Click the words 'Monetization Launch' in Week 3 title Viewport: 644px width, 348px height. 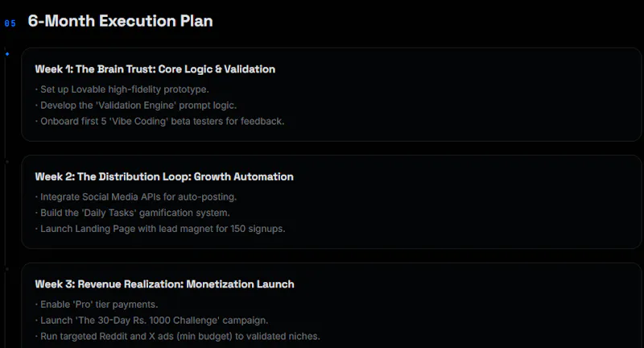coord(240,284)
